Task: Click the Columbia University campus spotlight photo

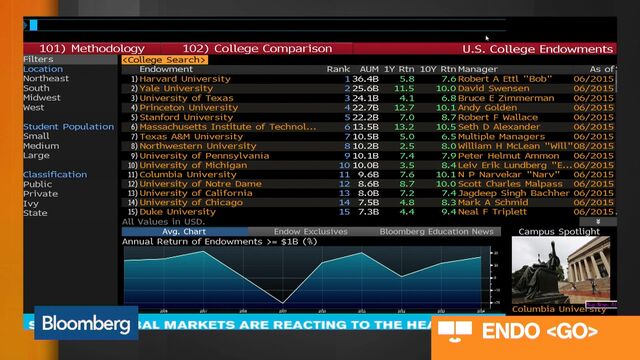Action: coord(561,270)
